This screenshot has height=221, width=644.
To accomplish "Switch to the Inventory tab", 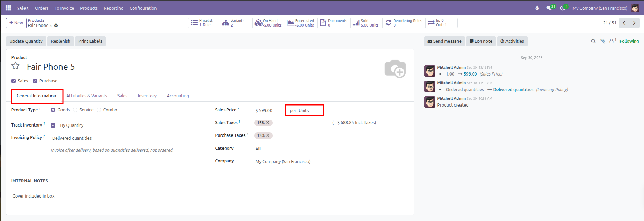I will pos(147,96).
